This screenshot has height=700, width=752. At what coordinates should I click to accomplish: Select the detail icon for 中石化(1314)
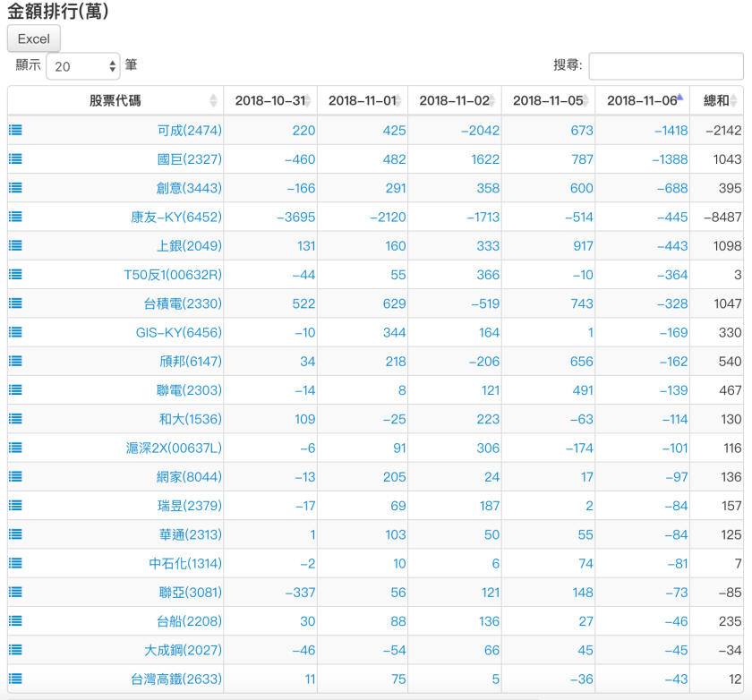click(x=15, y=563)
